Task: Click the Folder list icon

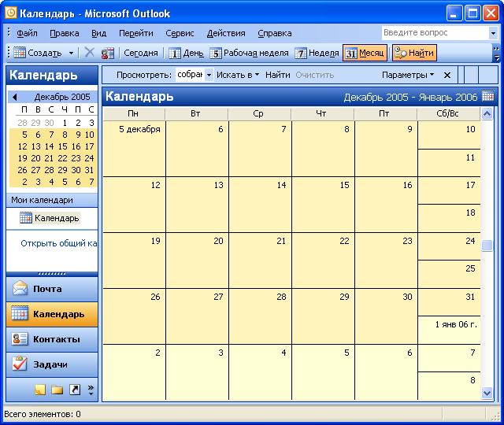Action: (x=57, y=390)
